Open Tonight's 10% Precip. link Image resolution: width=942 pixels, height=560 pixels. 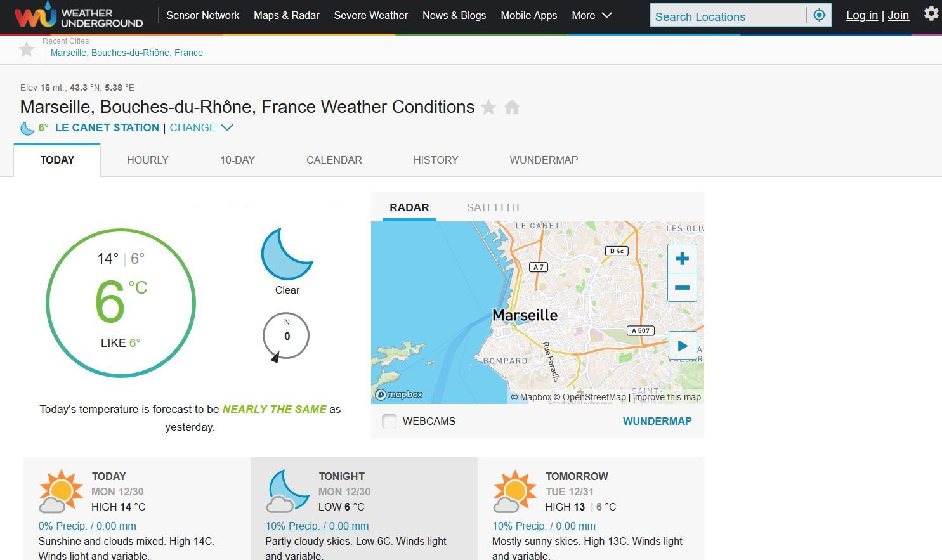pos(317,526)
